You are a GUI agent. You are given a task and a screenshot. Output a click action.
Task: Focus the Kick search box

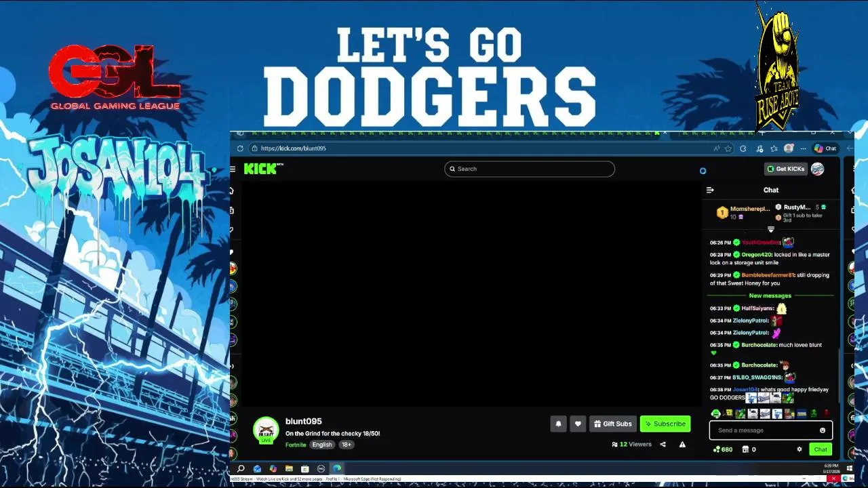pos(530,169)
